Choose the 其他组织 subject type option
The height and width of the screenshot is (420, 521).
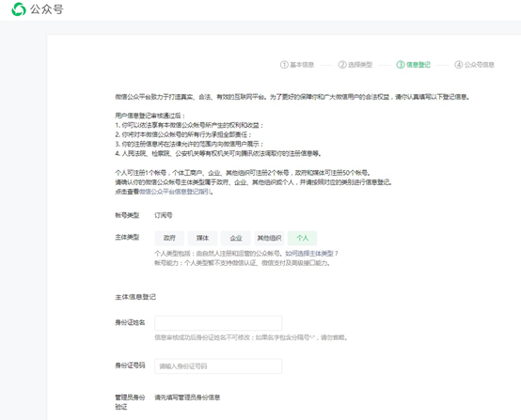(269, 238)
